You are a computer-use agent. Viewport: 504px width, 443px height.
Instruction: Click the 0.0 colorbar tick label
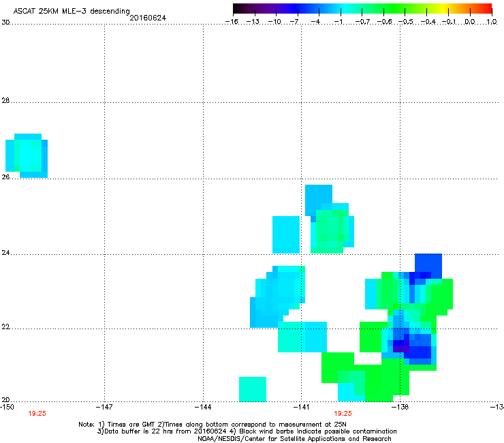coord(470,22)
